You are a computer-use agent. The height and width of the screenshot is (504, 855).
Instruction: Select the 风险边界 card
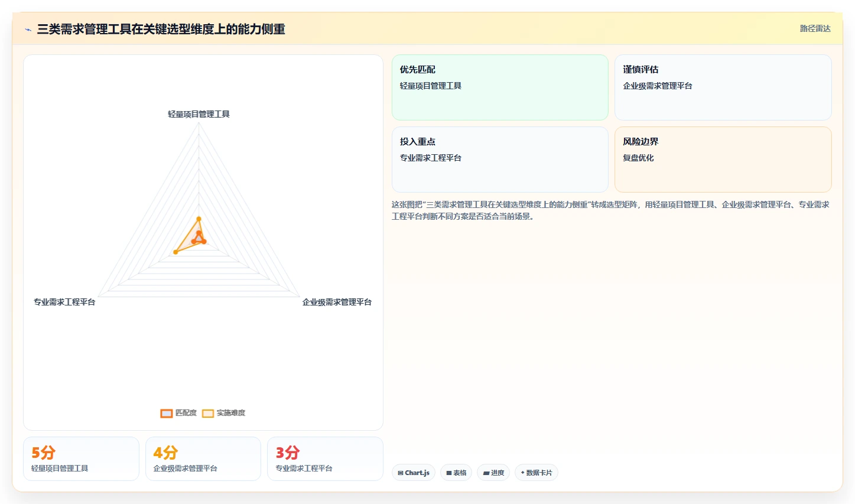[723, 160]
